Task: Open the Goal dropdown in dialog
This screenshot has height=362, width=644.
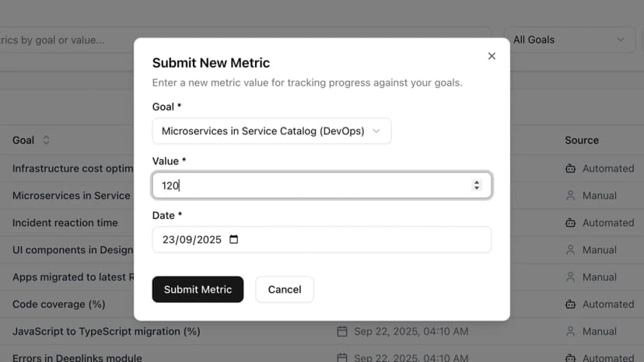Action: (x=271, y=131)
